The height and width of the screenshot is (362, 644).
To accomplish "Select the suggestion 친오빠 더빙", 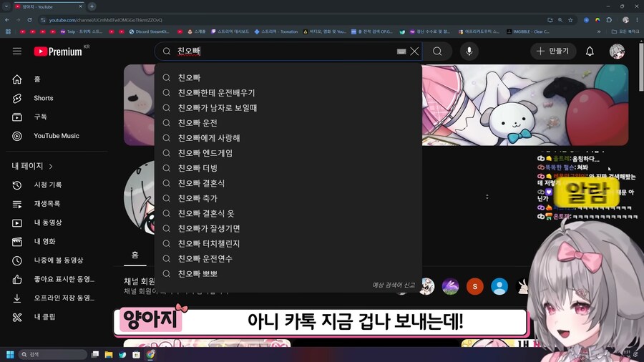I will coord(288,168).
